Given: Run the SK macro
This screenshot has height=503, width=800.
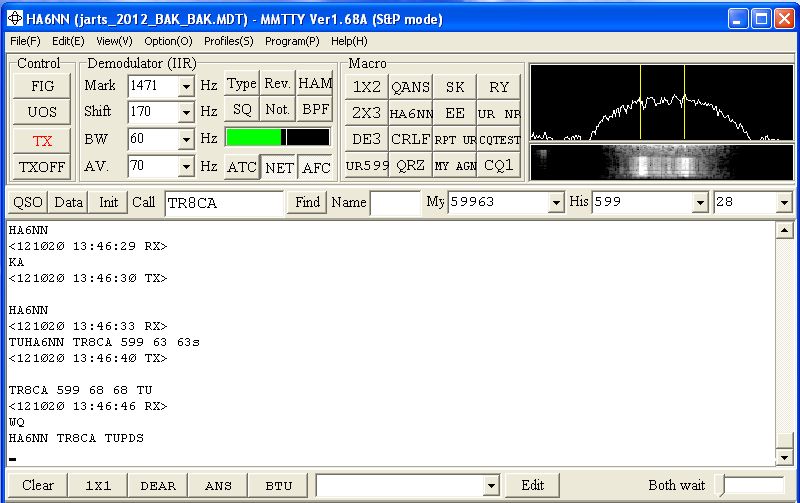Looking at the screenshot, I should point(455,87).
